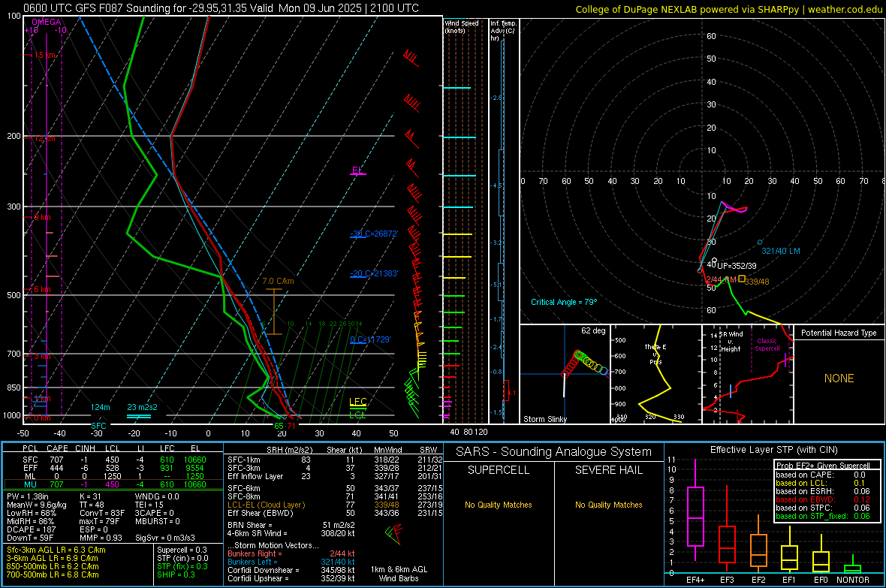
Task: Click the ConvT = 83F value
Action: tap(101, 513)
